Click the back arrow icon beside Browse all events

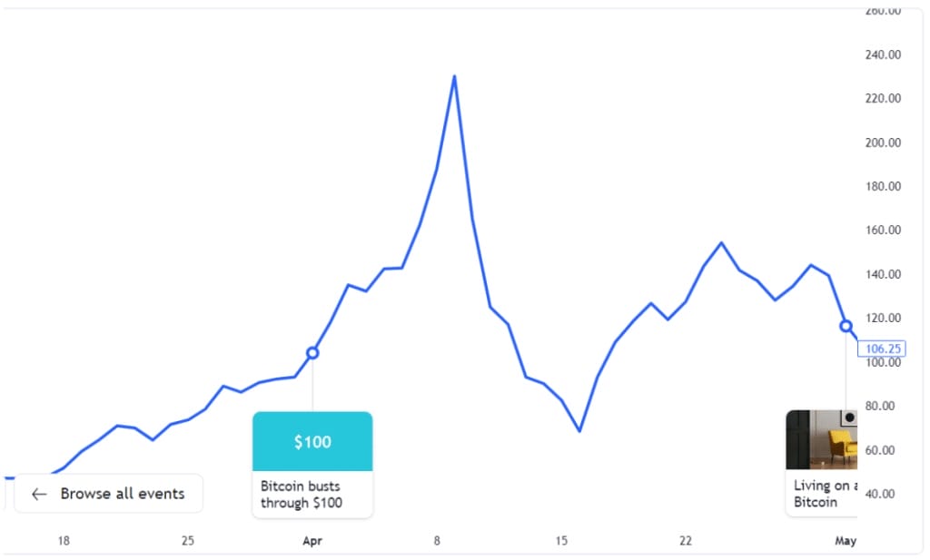(39, 494)
